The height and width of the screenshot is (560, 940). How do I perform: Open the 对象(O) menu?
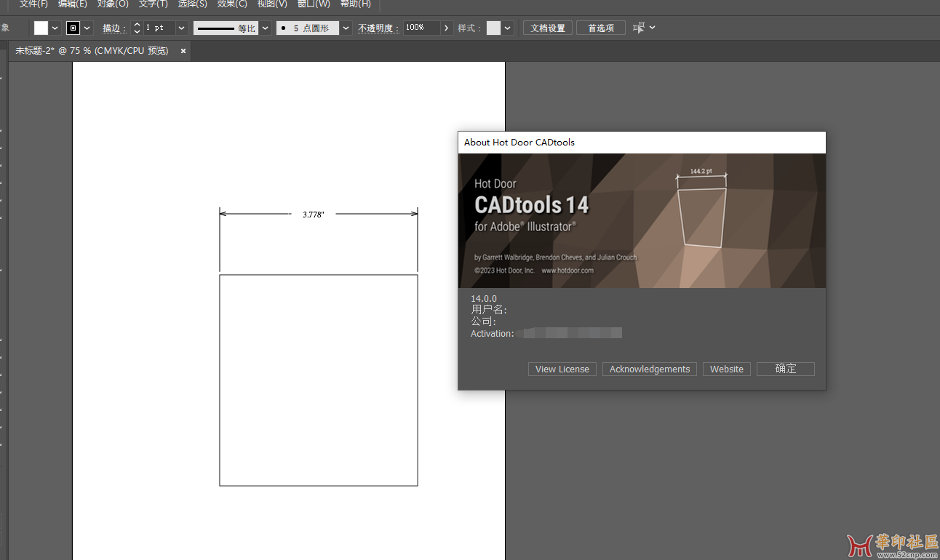pos(113,4)
